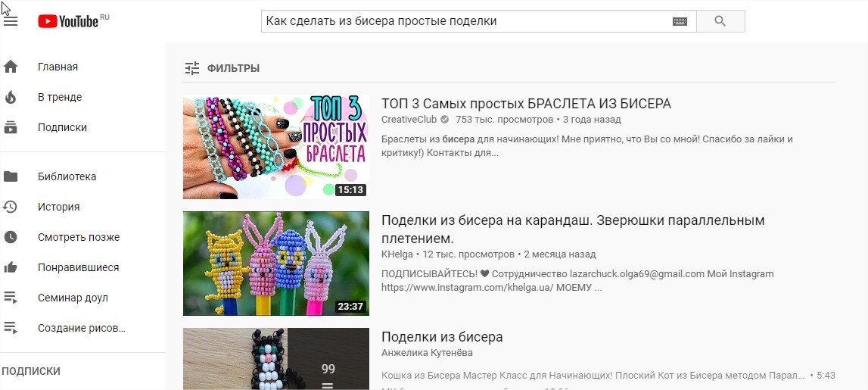Viewport: 868px width, 390px height.
Task: Open the on-screen keyboard icon in search box
Action: [680, 22]
